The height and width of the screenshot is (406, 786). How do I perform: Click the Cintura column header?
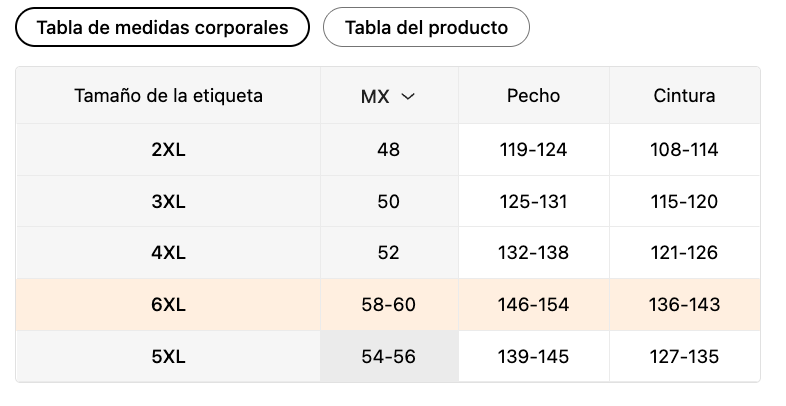(684, 95)
